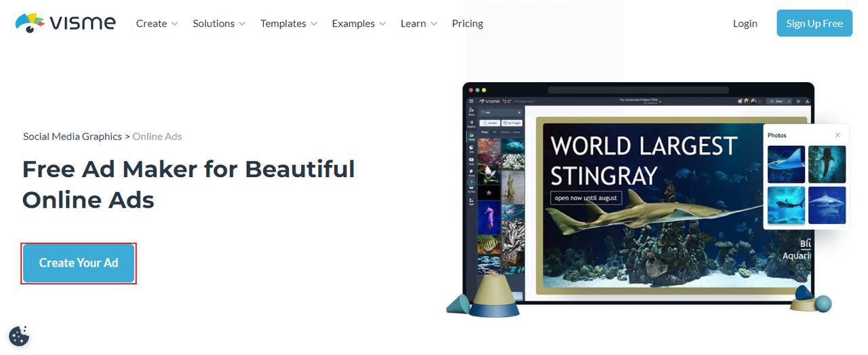Image resolution: width=868 pixels, height=355 pixels.
Task: Select the manta ray photo in Photos panel
Action: tap(786, 164)
